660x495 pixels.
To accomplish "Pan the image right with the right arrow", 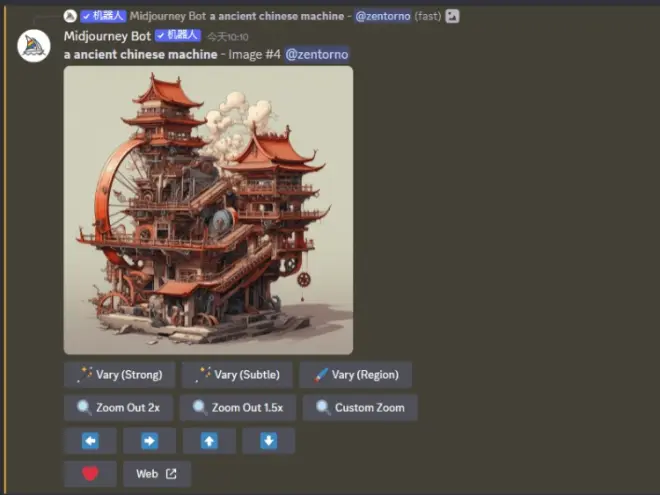I will 149,441.
